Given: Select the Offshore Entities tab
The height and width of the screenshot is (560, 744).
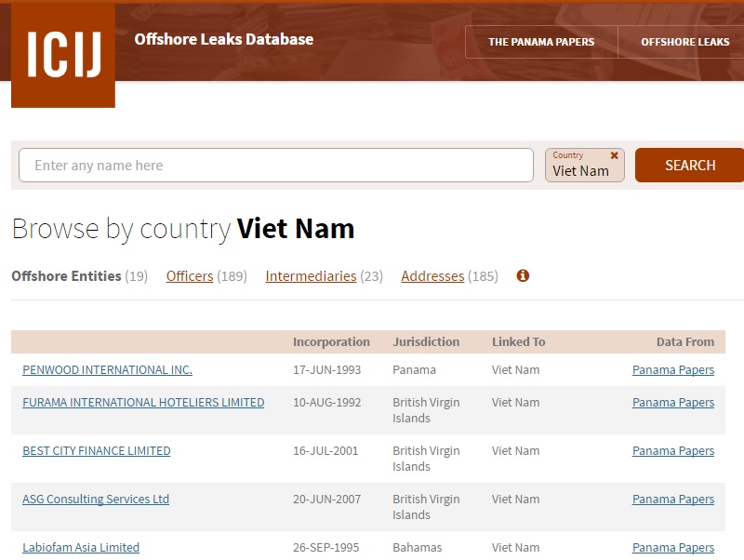Looking at the screenshot, I should coord(79,276).
